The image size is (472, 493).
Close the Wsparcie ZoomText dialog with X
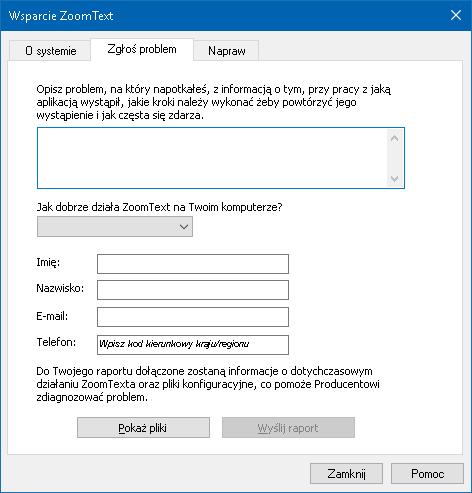(x=456, y=15)
